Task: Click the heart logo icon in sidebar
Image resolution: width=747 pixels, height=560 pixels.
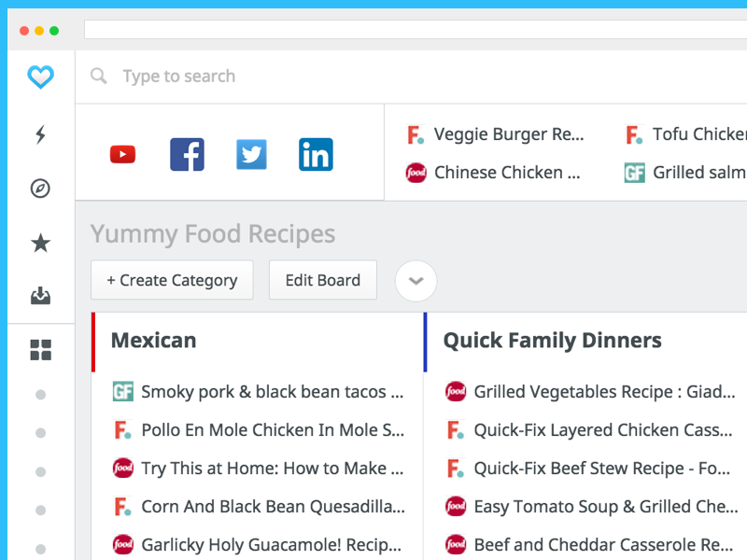Action: (x=40, y=77)
